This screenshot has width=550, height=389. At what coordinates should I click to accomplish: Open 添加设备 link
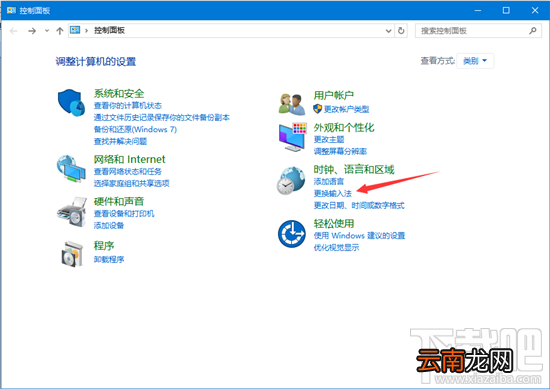[x=109, y=226]
